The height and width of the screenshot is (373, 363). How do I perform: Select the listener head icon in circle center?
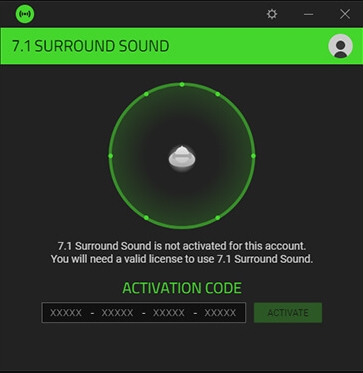pos(182,158)
